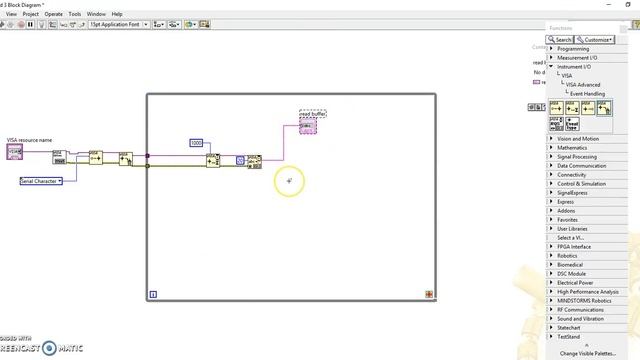Select the read buffer indicator terminal
Screen dimensions: 640x360
point(308,126)
